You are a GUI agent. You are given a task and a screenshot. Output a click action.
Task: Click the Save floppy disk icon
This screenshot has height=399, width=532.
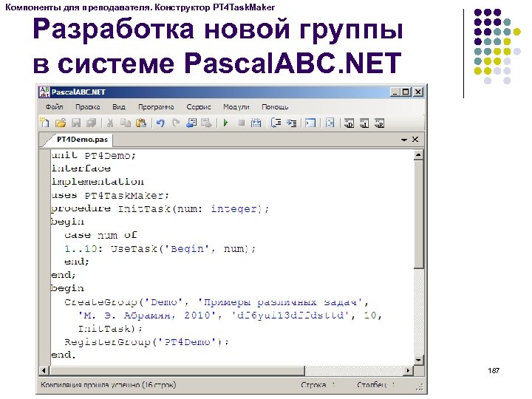click(x=76, y=123)
